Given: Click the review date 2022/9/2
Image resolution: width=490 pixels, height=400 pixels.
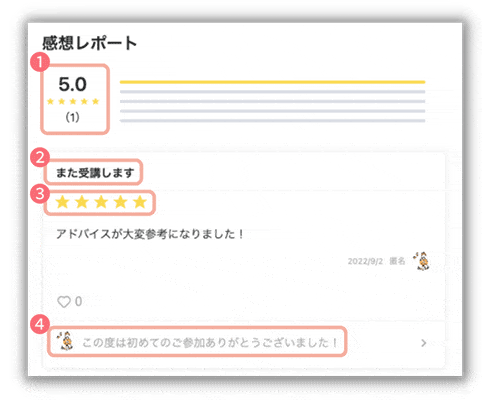Looking at the screenshot, I should [365, 261].
